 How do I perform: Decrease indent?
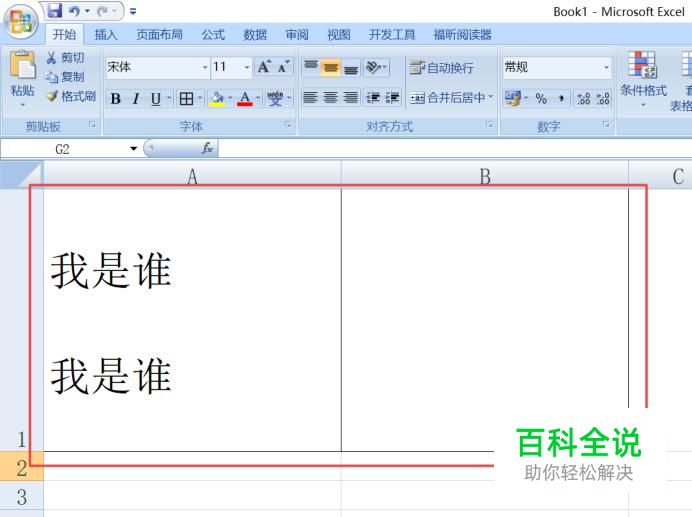[373, 98]
